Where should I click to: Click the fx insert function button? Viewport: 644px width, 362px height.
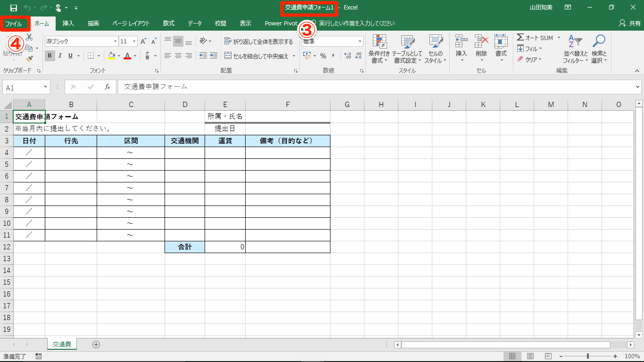107,87
